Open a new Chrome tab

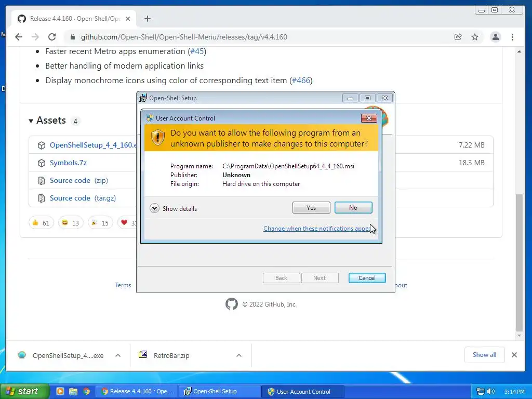[147, 19]
